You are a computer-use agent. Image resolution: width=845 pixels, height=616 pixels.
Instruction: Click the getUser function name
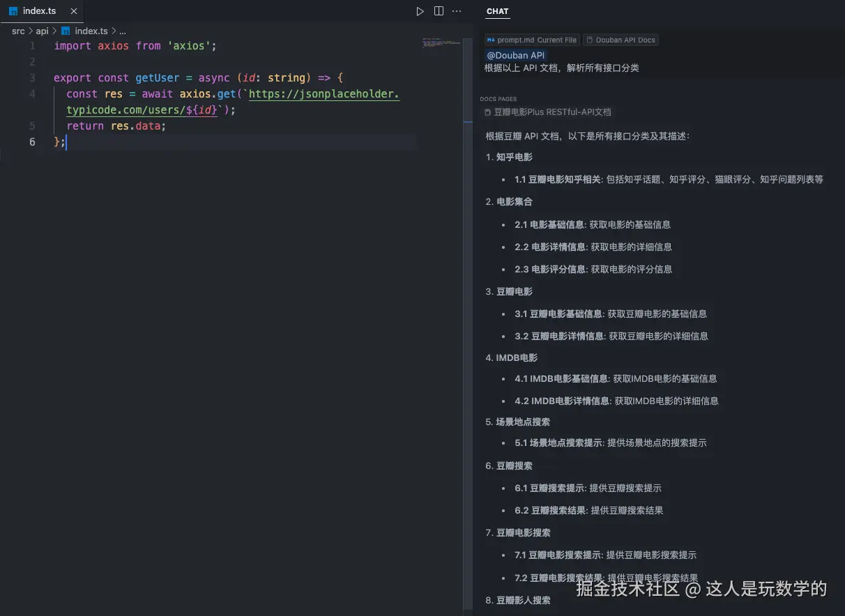click(x=158, y=77)
